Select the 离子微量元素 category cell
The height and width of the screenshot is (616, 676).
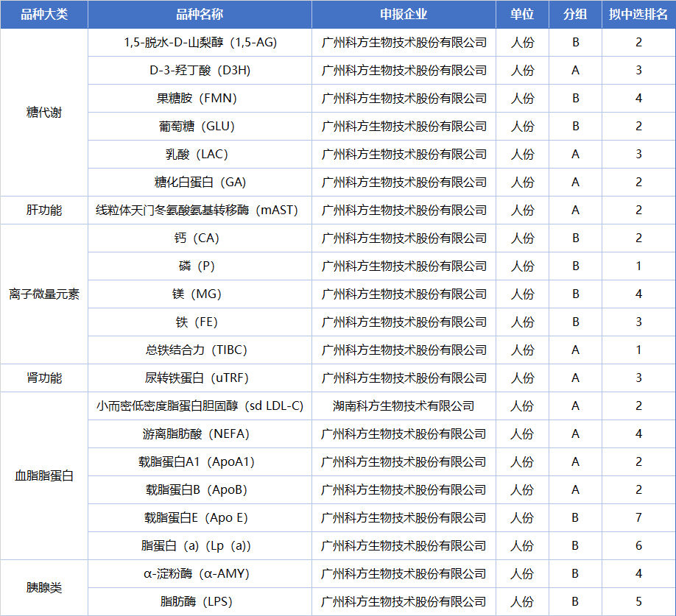(44, 294)
